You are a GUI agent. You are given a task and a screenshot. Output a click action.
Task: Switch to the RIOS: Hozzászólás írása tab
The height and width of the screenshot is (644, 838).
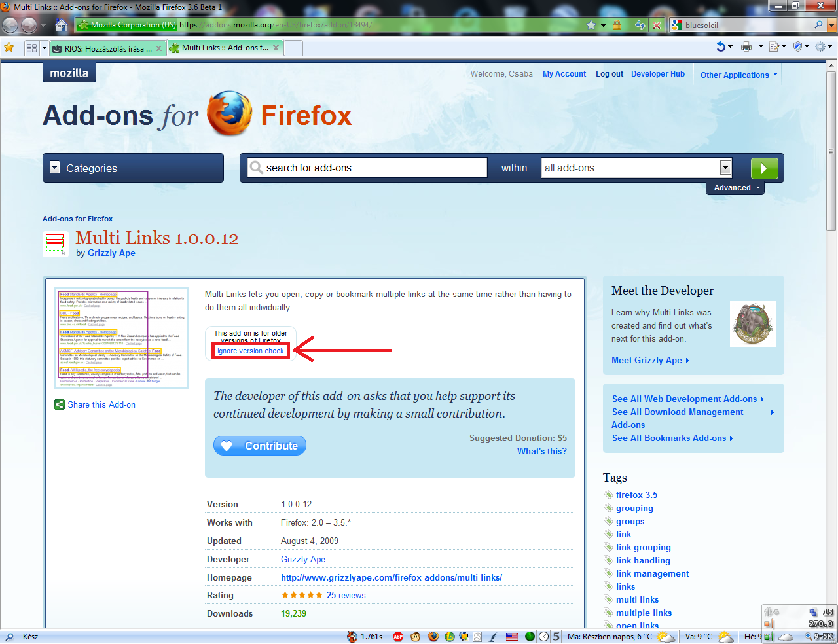[108, 48]
